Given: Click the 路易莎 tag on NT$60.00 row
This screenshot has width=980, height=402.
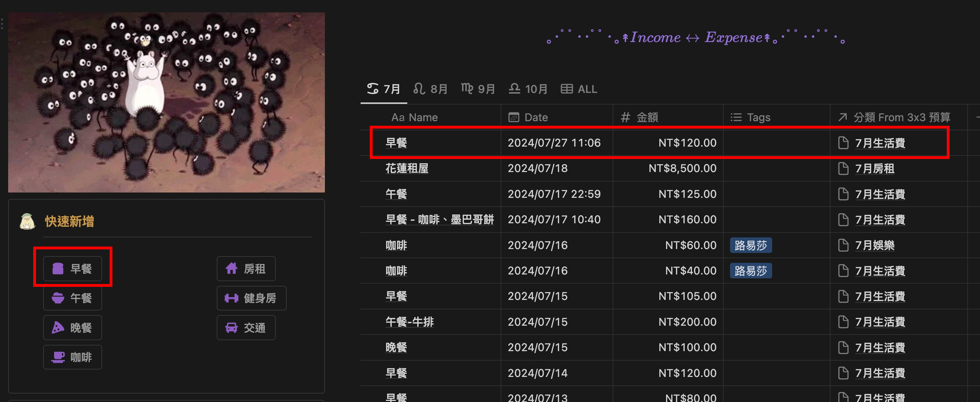Looking at the screenshot, I should tap(750, 245).
